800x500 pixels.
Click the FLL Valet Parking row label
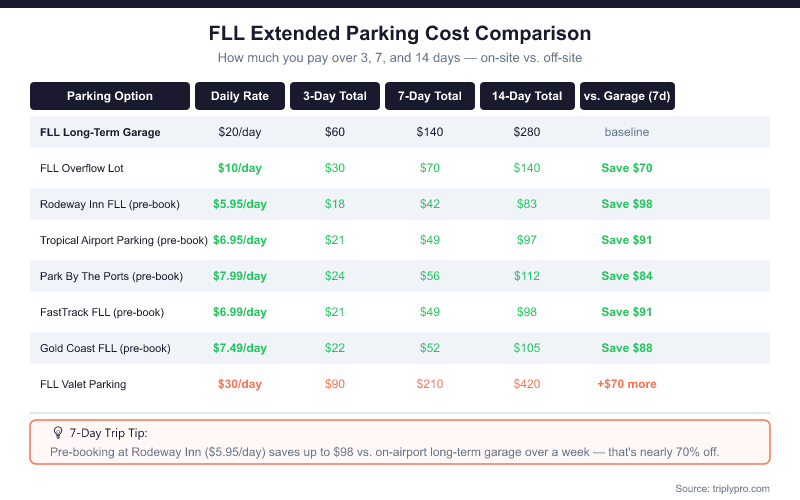tap(83, 384)
